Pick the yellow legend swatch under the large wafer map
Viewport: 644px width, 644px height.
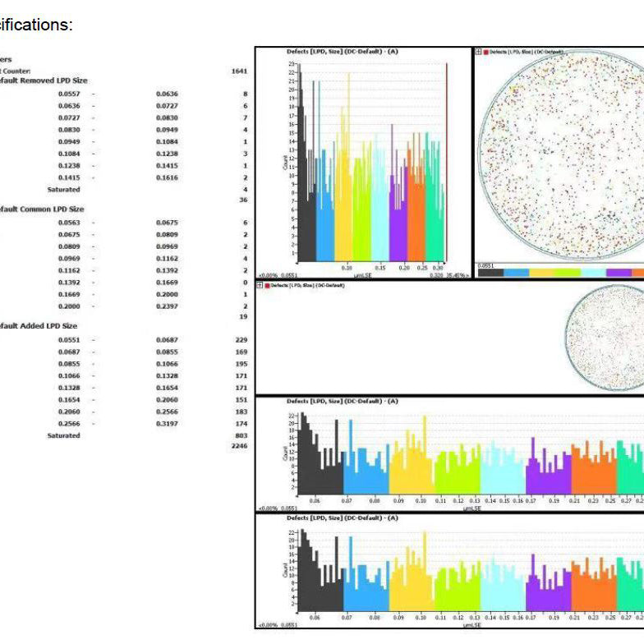click(542, 273)
